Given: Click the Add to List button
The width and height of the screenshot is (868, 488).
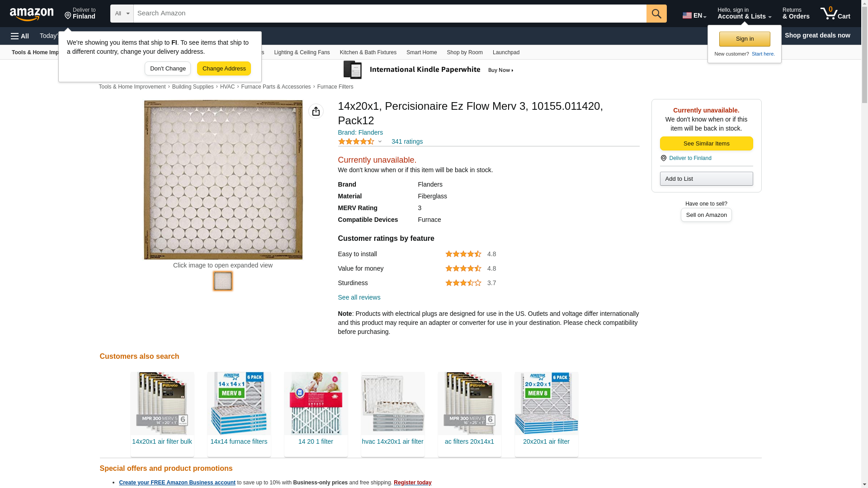Looking at the screenshot, I should (706, 179).
